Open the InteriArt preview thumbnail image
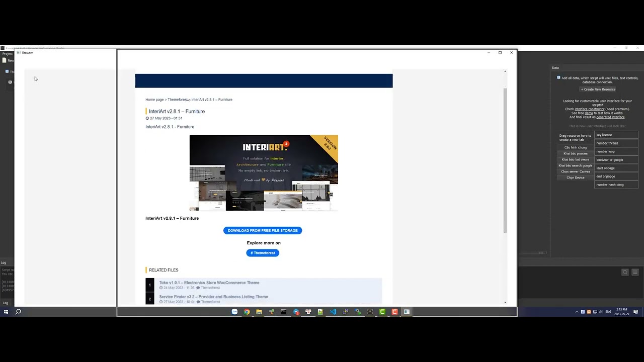The width and height of the screenshot is (644, 362). click(x=264, y=173)
